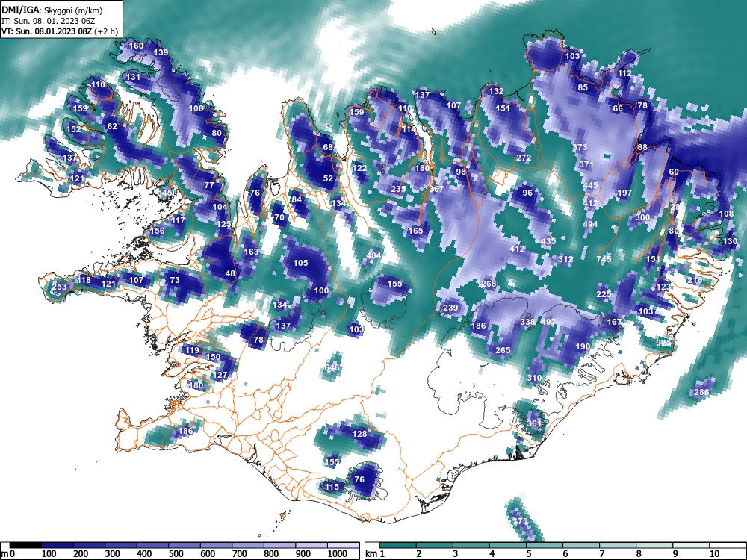Click the visibility value '131' on the map

[x=134, y=77]
